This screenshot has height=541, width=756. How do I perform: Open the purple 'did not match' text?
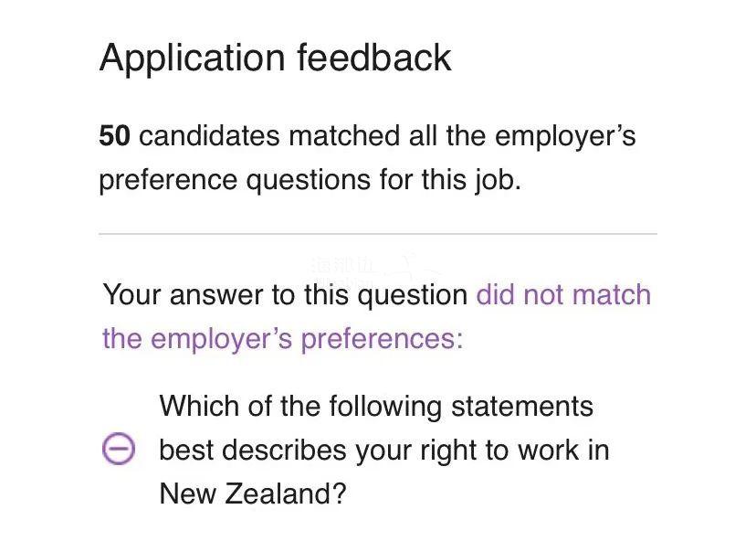pos(563,294)
